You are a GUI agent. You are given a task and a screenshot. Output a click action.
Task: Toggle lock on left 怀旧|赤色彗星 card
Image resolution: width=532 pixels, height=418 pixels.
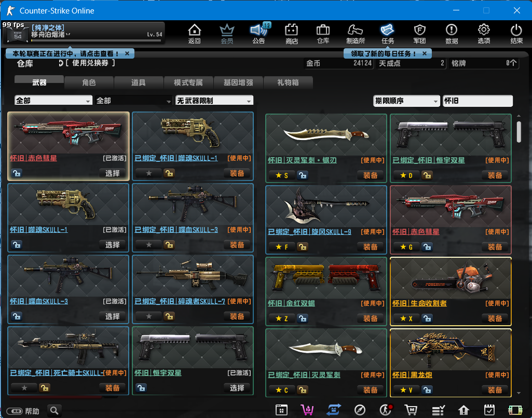pyautogui.click(x=17, y=173)
